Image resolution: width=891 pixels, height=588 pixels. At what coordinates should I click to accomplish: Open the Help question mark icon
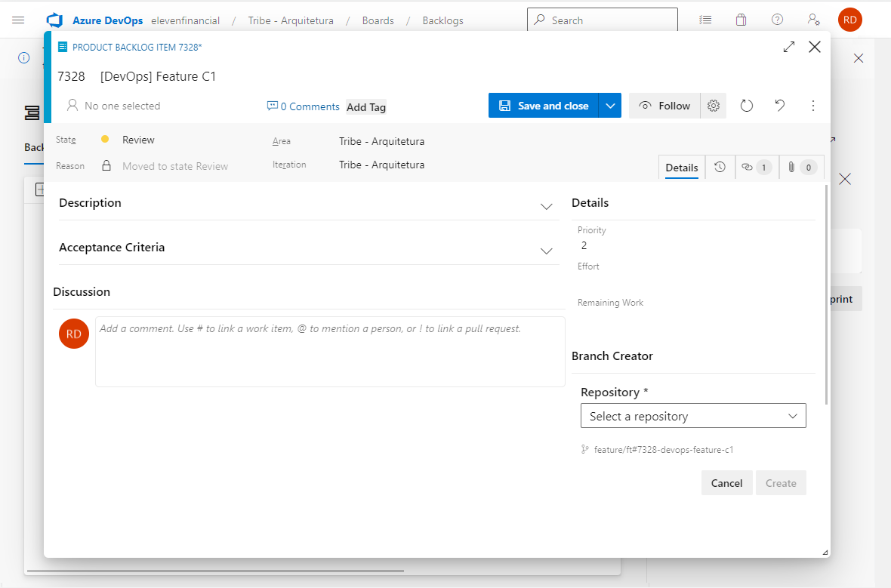(x=777, y=20)
